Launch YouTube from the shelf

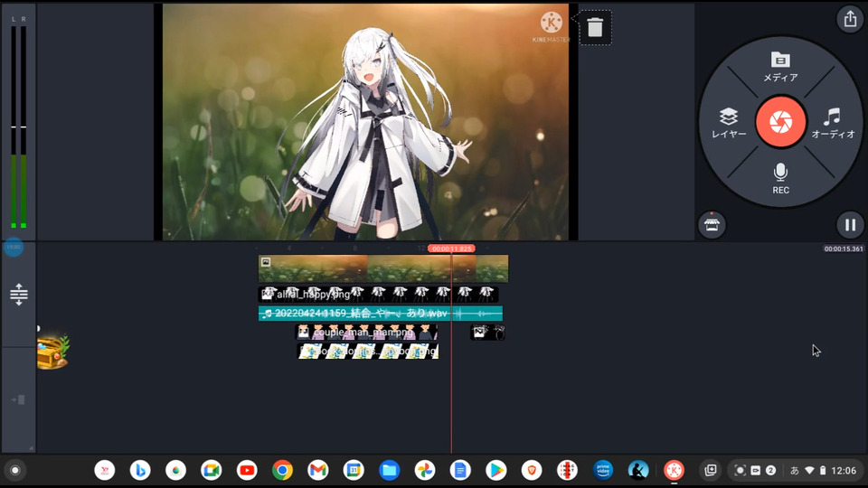(247, 470)
